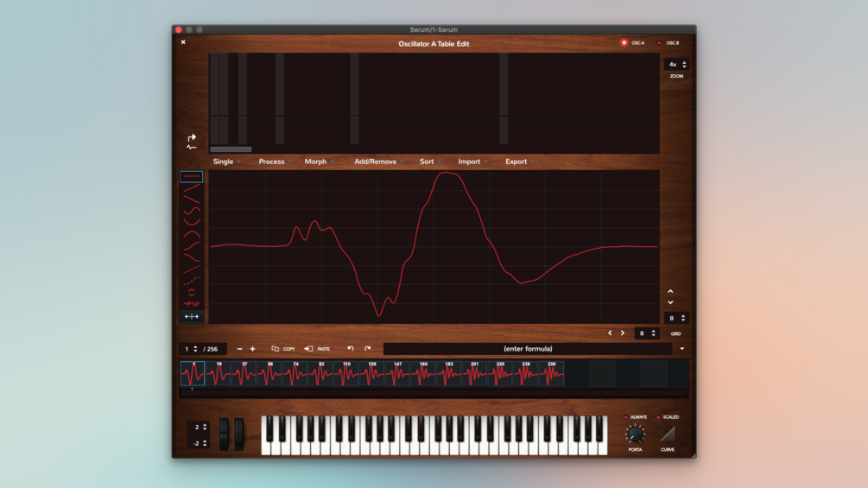This screenshot has height=488, width=868.
Task: Click the down chevron right of waveform
Action: coord(670,302)
